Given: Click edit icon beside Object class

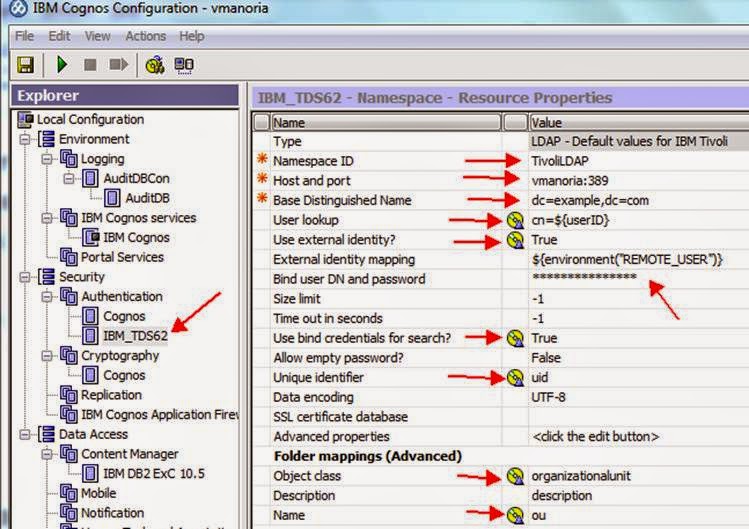Looking at the screenshot, I should tap(515, 476).
